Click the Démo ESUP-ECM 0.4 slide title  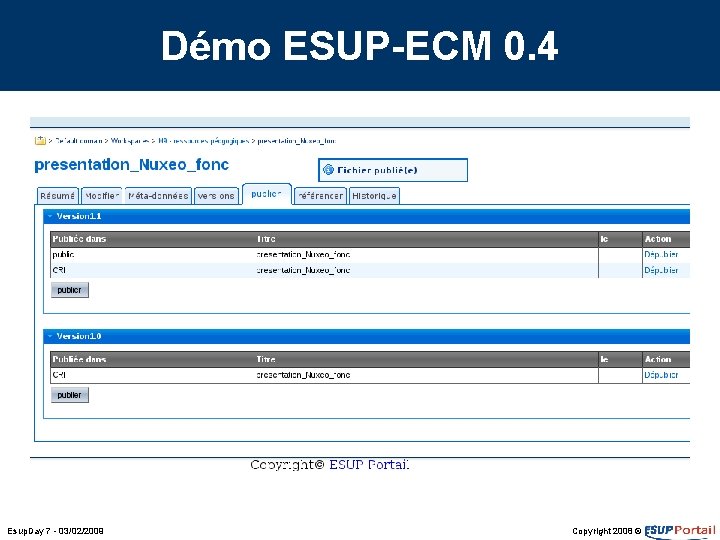[x=360, y=45]
